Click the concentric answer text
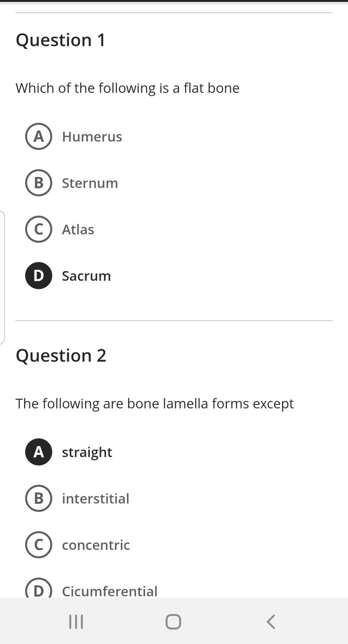Viewport: 348px width, 644px height. 96,545
